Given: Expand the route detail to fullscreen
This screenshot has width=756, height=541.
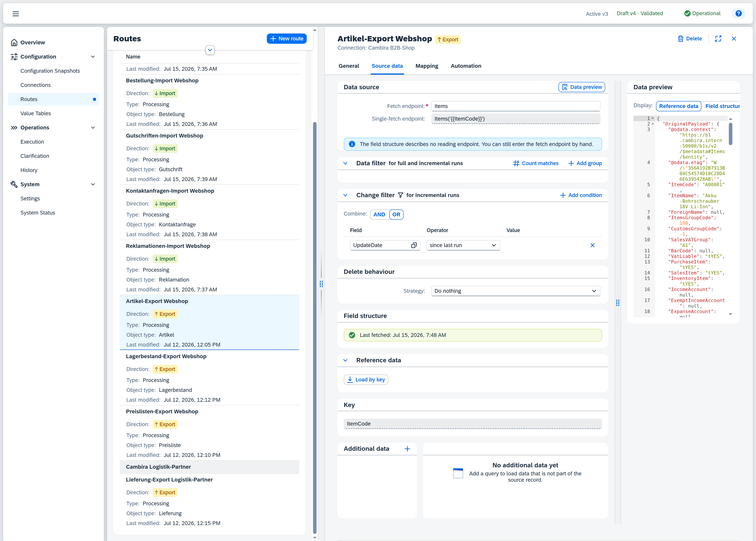Looking at the screenshot, I should (718, 39).
